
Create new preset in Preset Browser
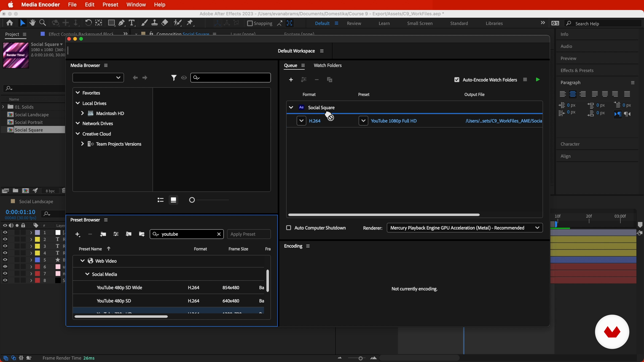point(77,234)
